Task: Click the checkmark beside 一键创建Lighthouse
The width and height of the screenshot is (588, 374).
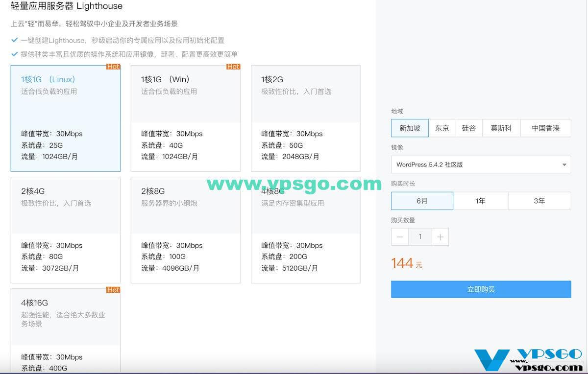Action: point(14,40)
